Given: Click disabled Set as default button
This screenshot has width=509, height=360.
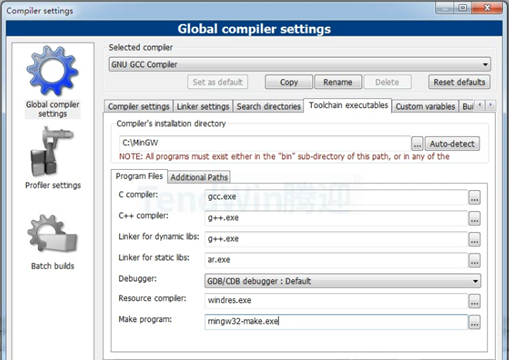Looking at the screenshot, I should (218, 82).
